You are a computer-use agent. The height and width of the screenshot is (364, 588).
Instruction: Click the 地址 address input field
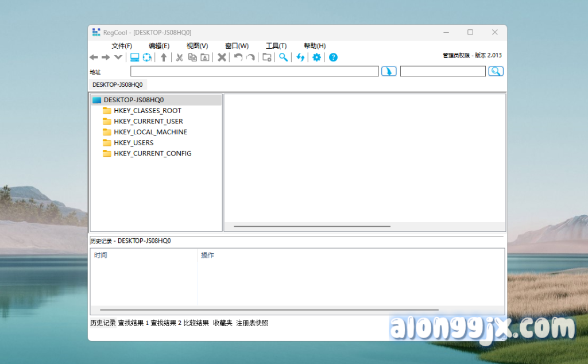pos(254,71)
